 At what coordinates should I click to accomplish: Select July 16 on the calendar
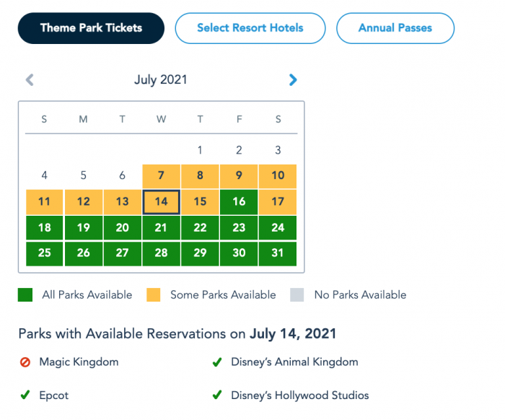pyautogui.click(x=239, y=201)
